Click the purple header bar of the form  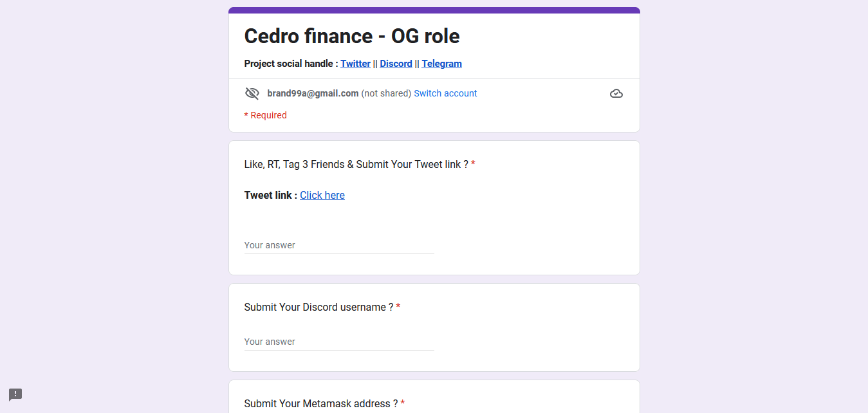[434, 10]
